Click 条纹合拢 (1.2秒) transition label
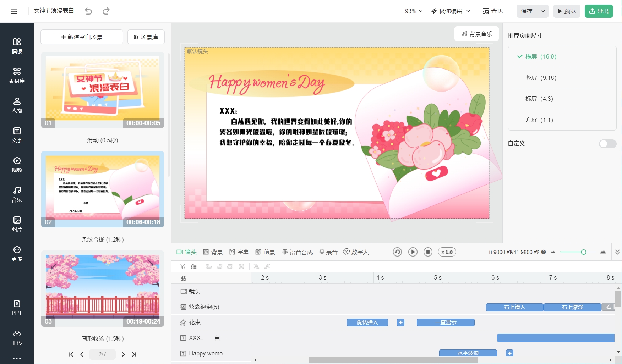 (103, 239)
